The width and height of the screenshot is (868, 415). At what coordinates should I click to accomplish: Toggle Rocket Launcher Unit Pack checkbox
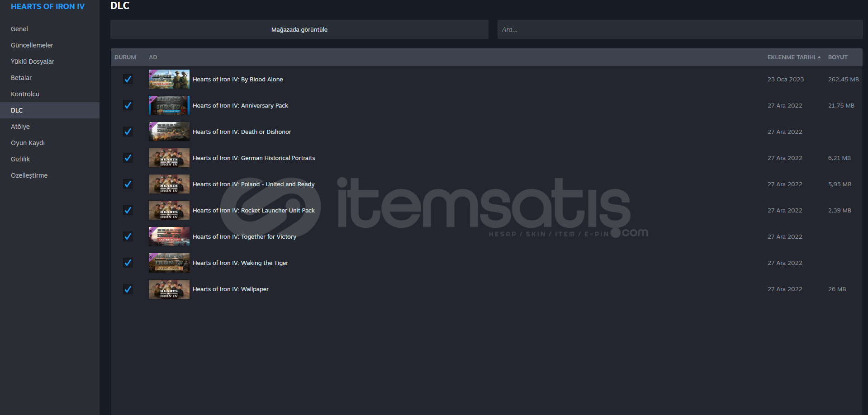(128, 210)
